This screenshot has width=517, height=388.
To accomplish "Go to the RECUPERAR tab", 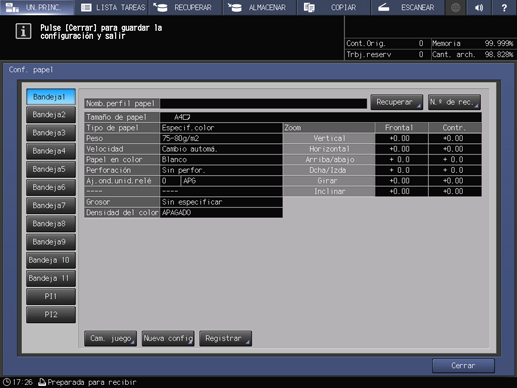I will [185, 7].
